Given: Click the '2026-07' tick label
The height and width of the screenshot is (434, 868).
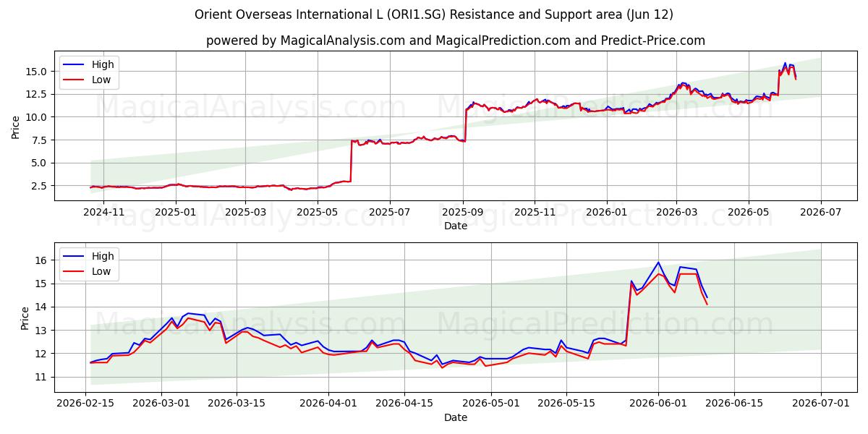Looking at the screenshot, I should [x=821, y=212].
